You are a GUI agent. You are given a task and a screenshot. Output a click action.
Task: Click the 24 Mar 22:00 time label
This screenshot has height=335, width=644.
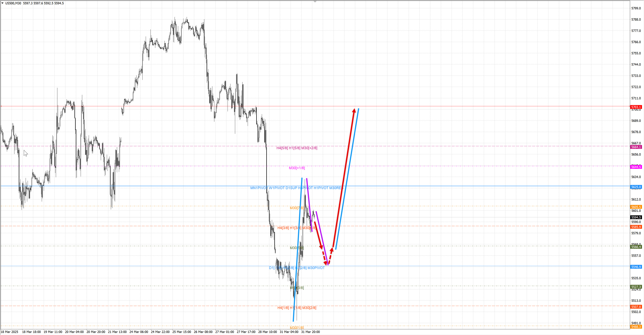160,332
